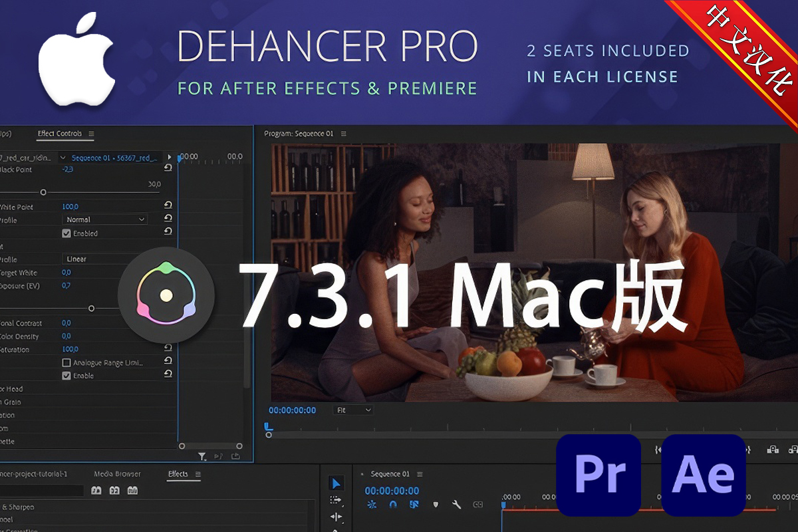This screenshot has height=532, width=798.
Task: Click the export icon in Effect Controls footer
Action: click(x=235, y=456)
